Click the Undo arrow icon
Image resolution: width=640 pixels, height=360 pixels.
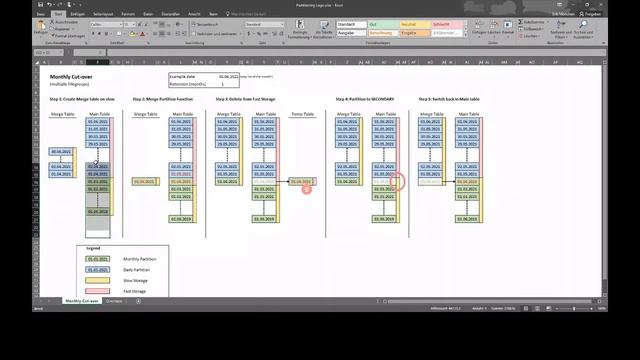49,4
